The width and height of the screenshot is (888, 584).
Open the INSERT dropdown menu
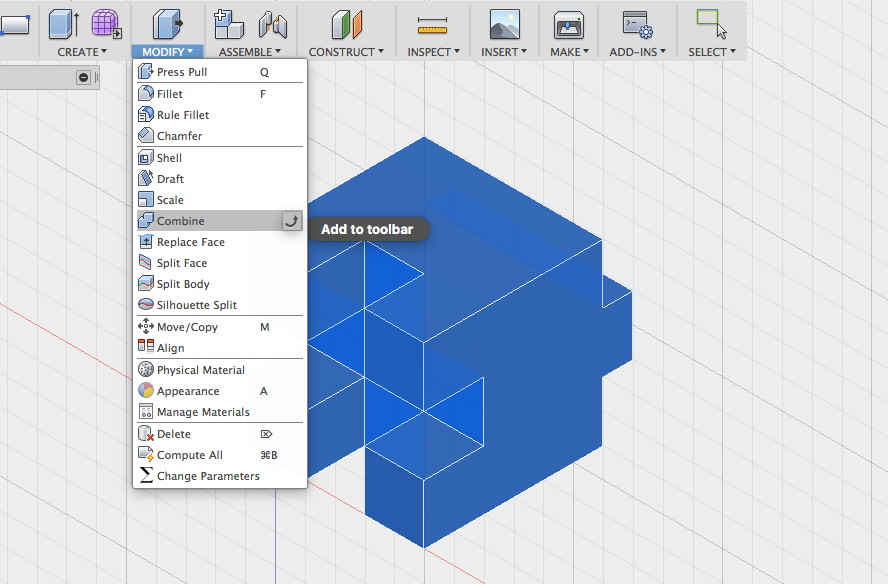pos(504,52)
